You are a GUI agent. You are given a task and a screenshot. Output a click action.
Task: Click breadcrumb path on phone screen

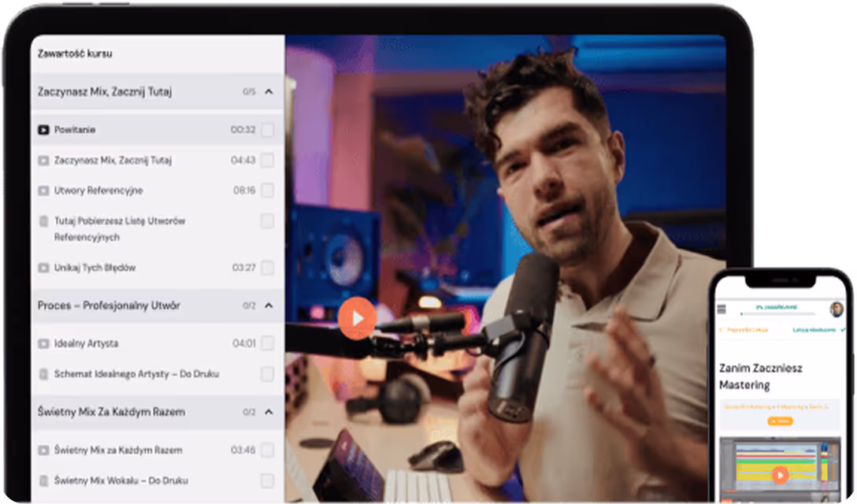776,407
